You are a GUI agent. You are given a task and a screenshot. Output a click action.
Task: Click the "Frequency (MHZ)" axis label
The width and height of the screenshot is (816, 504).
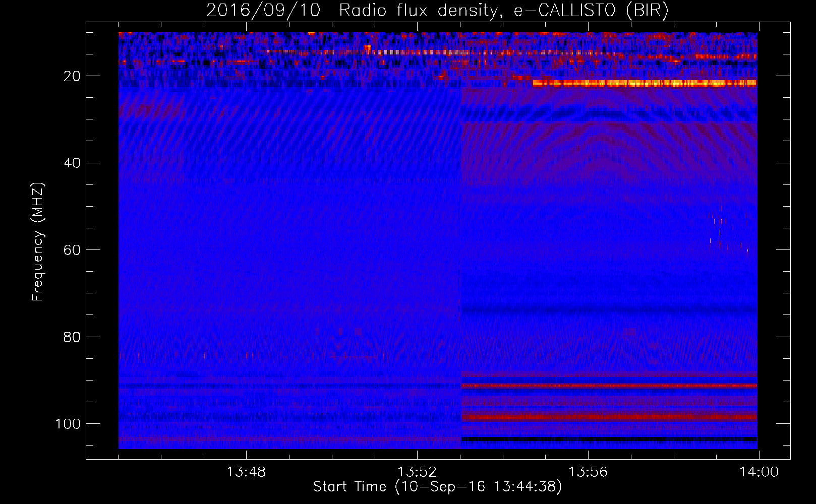coord(38,241)
